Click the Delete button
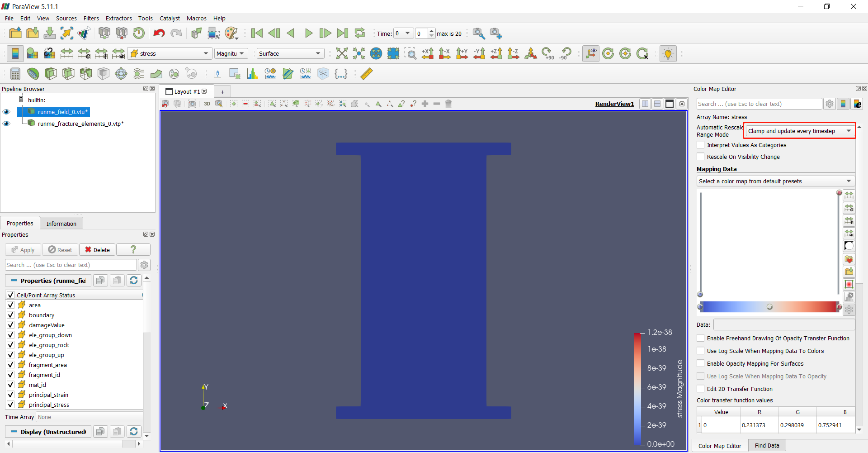Viewport: 868px width, 453px height. pos(97,250)
